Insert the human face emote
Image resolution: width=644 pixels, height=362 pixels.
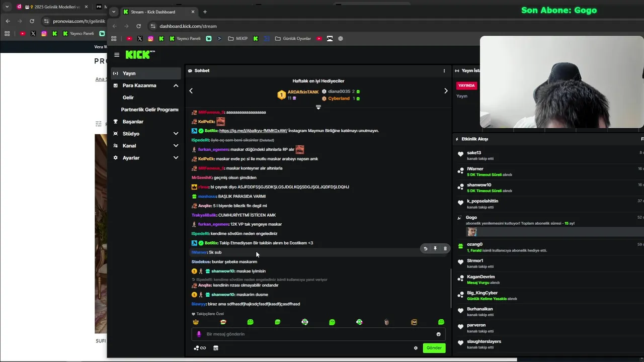tap(386, 322)
